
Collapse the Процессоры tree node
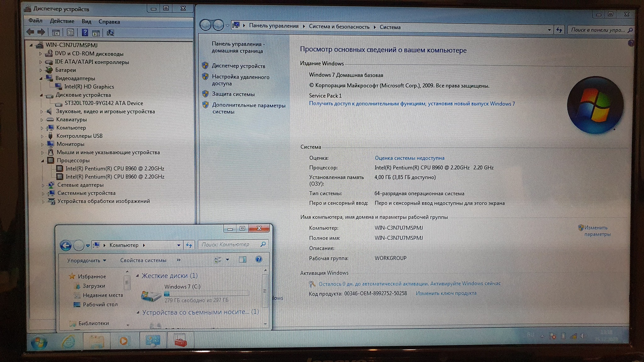tap(42, 161)
